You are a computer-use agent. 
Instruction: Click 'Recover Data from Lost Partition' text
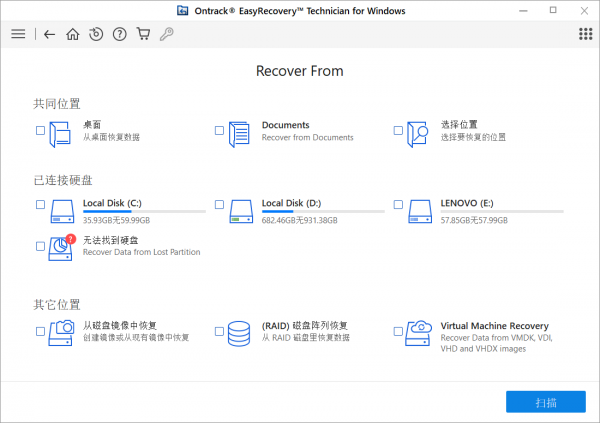(142, 252)
